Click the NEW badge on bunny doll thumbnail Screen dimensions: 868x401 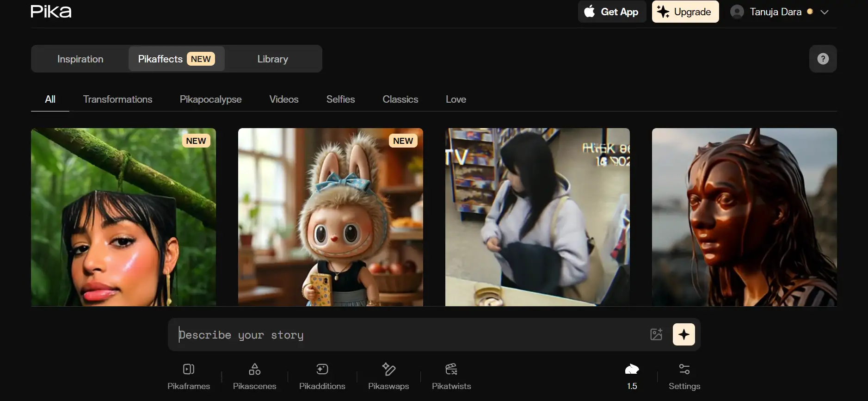(x=403, y=141)
